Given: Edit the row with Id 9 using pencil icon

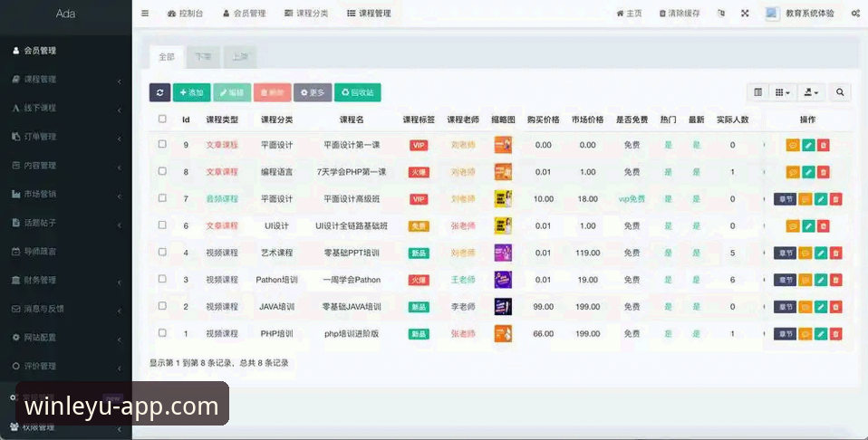Looking at the screenshot, I should click(808, 145).
